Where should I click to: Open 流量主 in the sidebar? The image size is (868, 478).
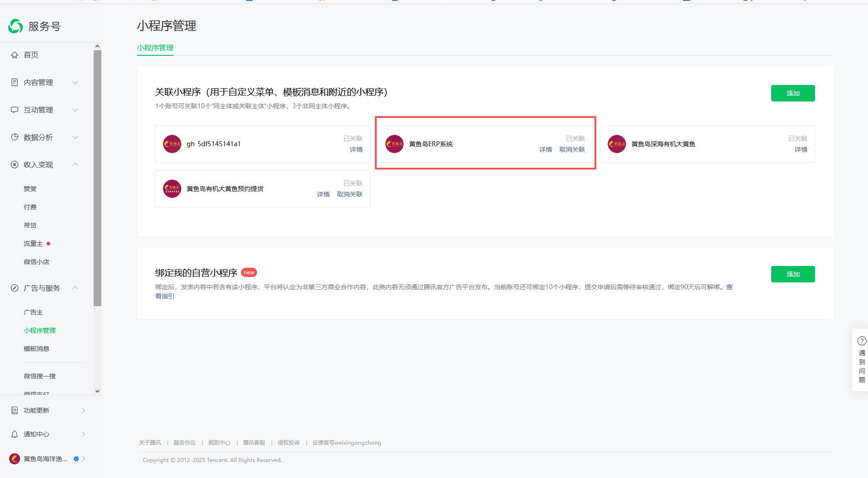(33, 244)
